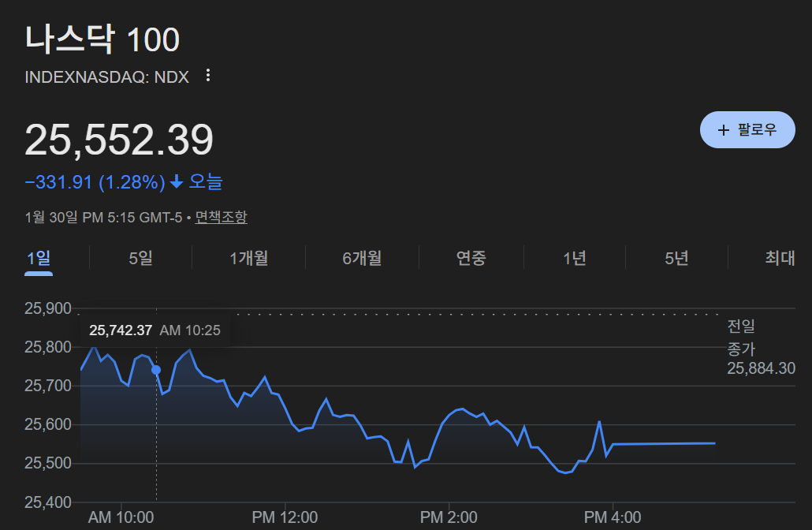
Task: Switch to the 1년 range tab
Action: point(574,258)
